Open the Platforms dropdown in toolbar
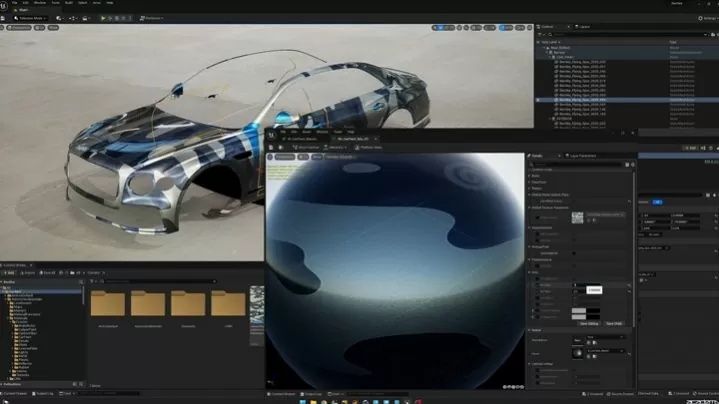This screenshot has width=719, height=404. tap(152, 18)
